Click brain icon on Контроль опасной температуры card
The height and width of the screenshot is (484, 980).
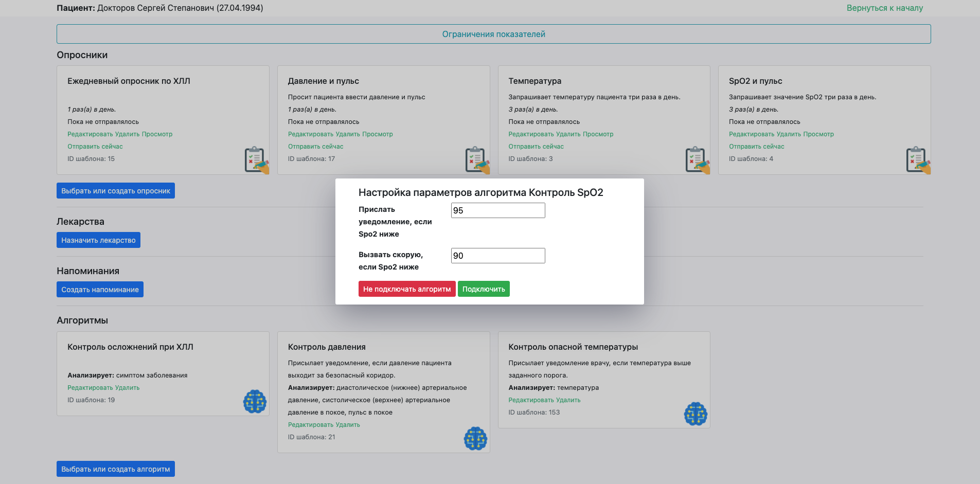696,414
